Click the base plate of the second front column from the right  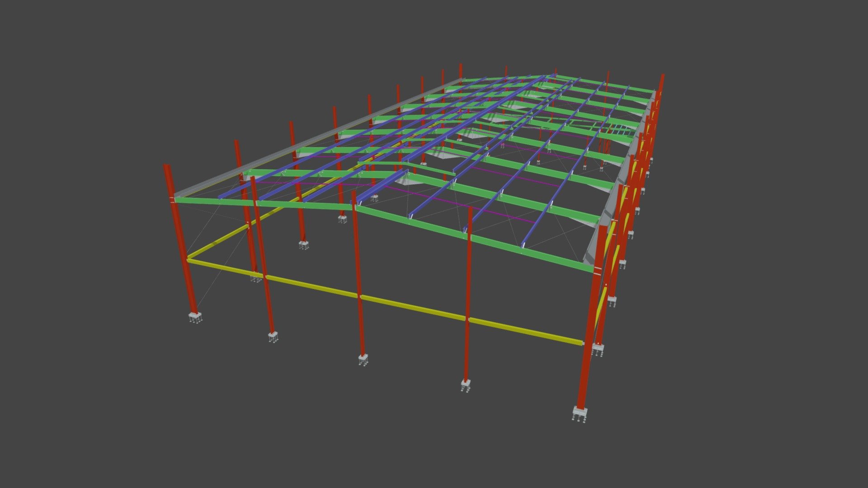466,385
